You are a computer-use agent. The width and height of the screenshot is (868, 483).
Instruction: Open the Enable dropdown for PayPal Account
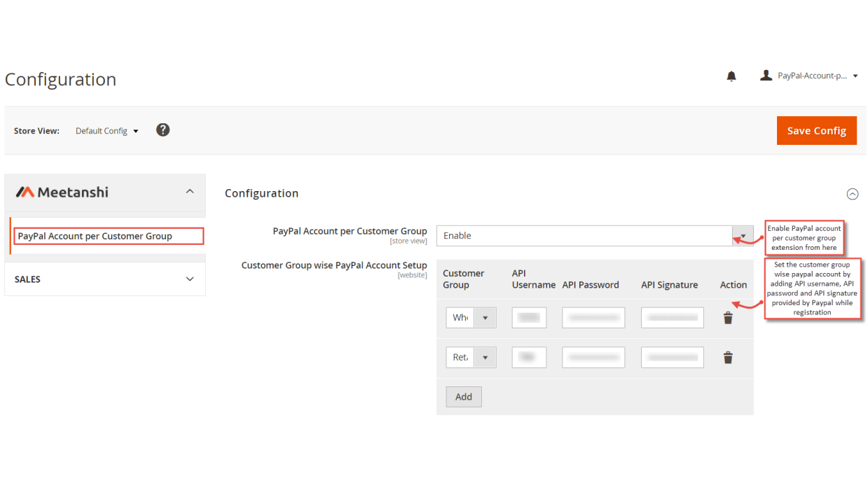click(x=595, y=236)
